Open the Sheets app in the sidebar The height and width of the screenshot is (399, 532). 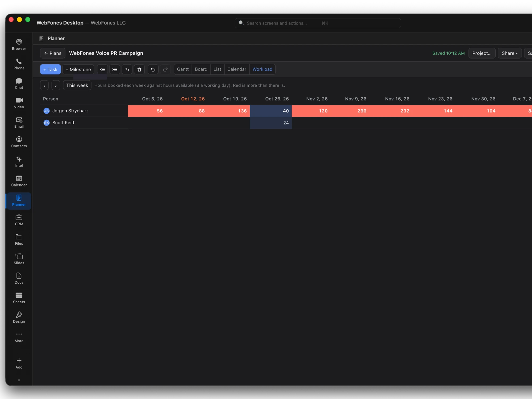click(x=19, y=298)
